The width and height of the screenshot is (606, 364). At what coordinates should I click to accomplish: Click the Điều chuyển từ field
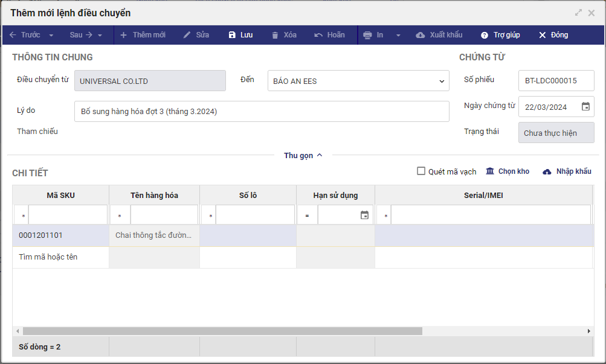[x=150, y=81]
